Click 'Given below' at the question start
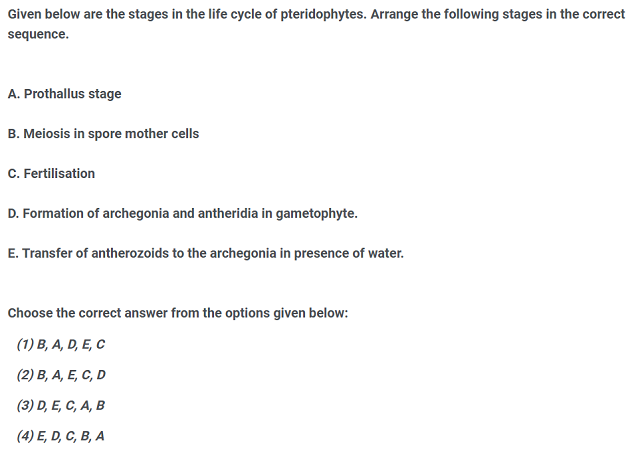Screen dimensions: 640x453 [x=45, y=15]
